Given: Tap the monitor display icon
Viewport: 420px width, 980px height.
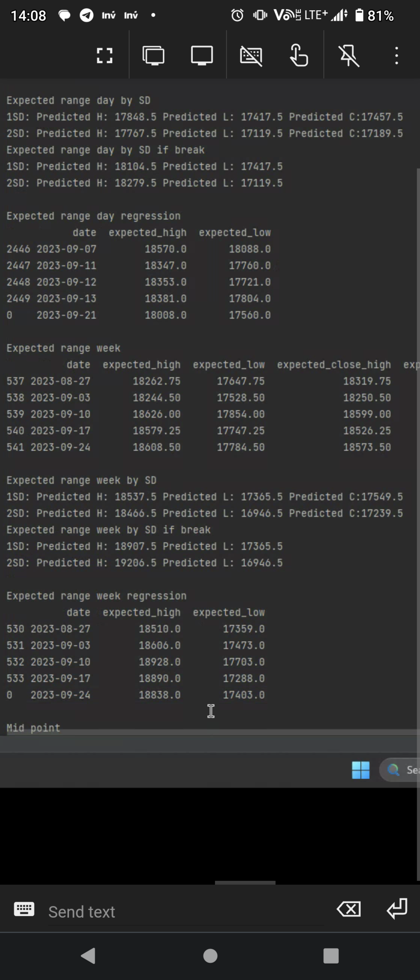Looking at the screenshot, I should click(202, 56).
